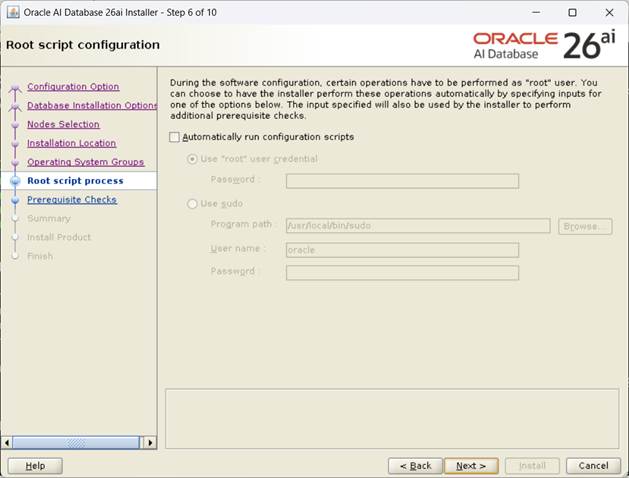Image resolution: width=629 pixels, height=478 pixels.
Task: Click the left arrow of sidebar scrollbar
Action: tap(6, 443)
